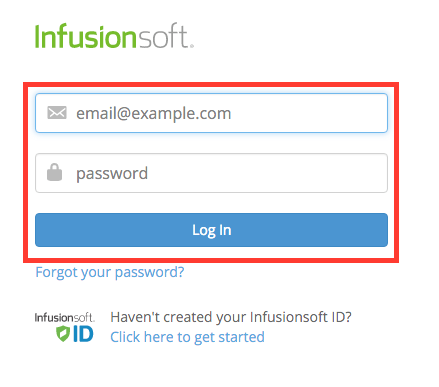Viewport: 439px width, 387px height.
Task: Focus the password input field
Action: coord(211,173)
